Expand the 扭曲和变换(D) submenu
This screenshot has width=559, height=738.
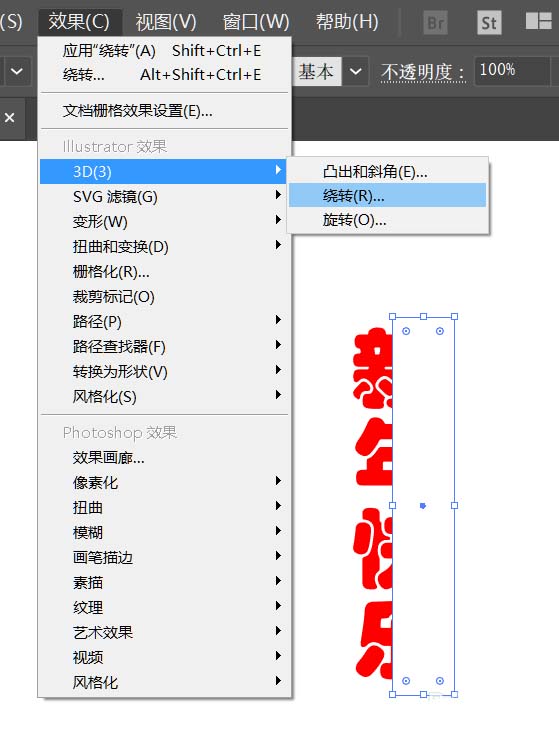click(163, 246)
